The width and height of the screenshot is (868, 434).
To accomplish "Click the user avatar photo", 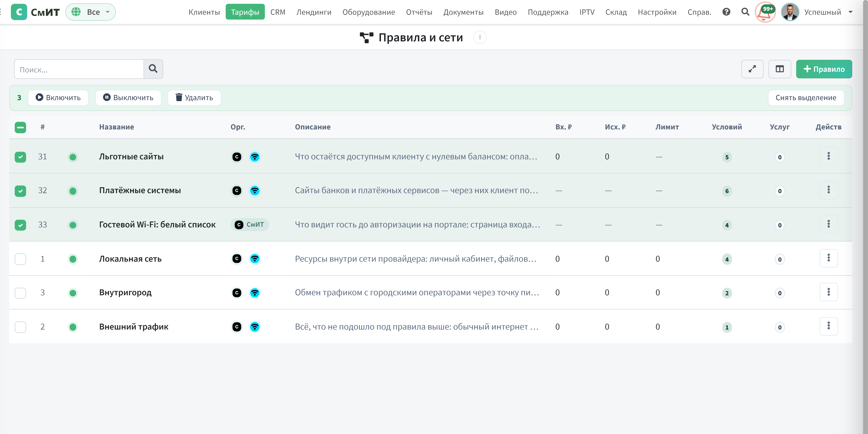I will [790, 12].
